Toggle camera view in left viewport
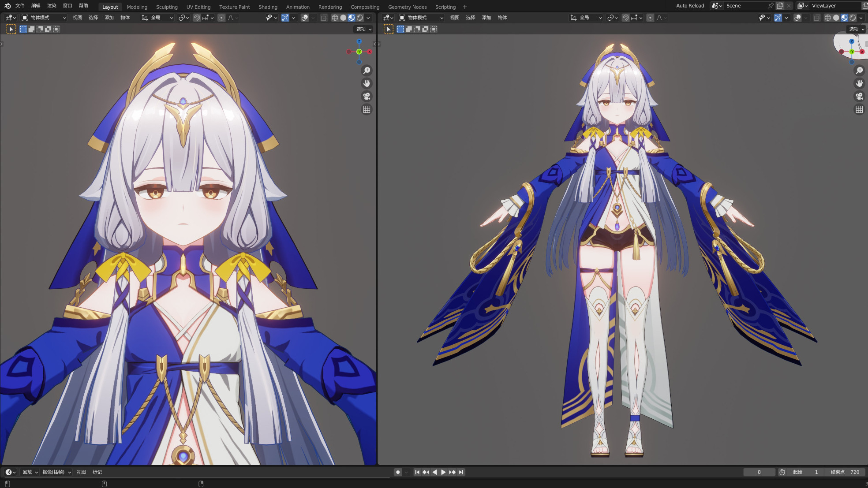 coord(367,97)
